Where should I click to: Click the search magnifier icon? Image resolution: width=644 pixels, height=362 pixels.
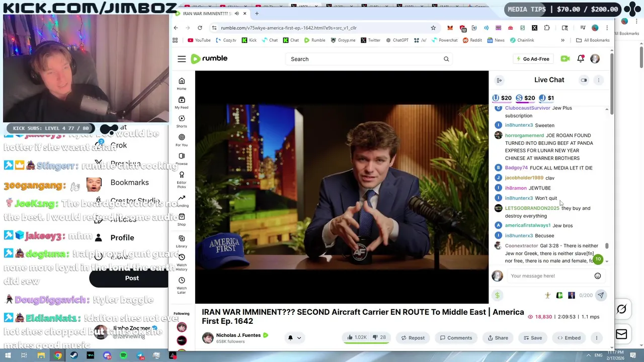tap(446, 59)
